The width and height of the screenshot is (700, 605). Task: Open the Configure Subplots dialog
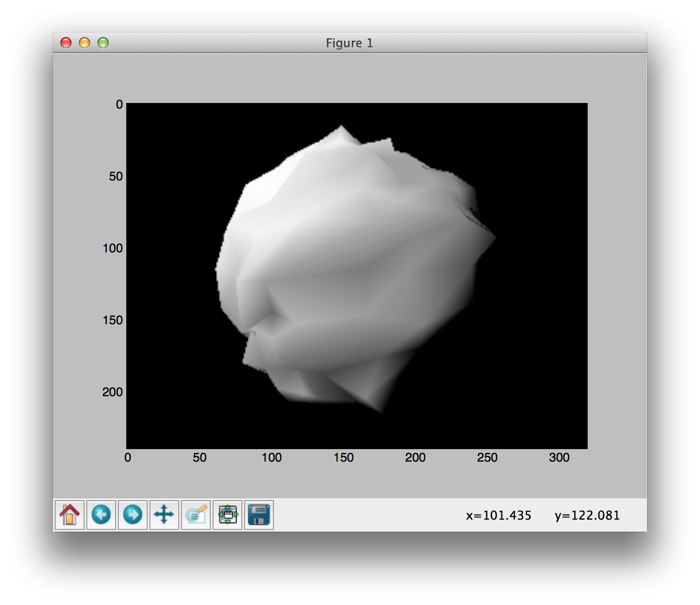[227, 515]
